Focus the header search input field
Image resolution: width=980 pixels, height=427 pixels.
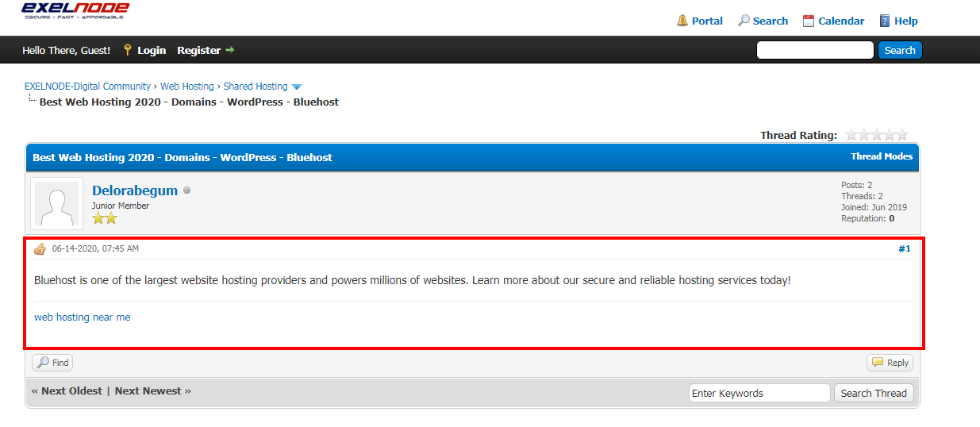tap(815, 50)
